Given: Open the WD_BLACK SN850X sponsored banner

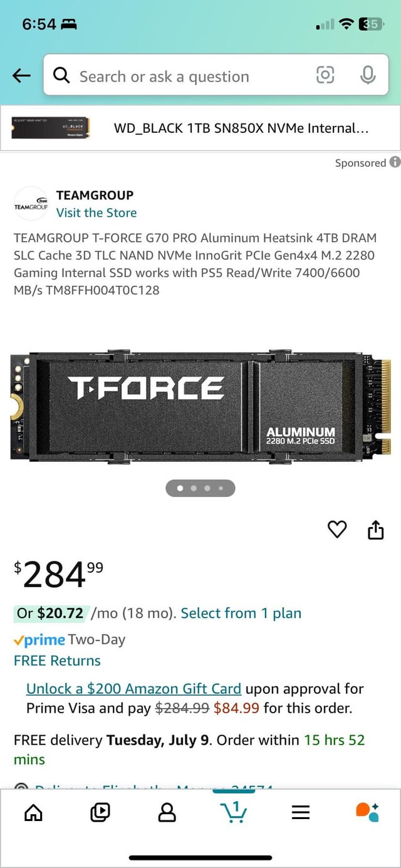Looking at the screenshot, I should [200, 128].
